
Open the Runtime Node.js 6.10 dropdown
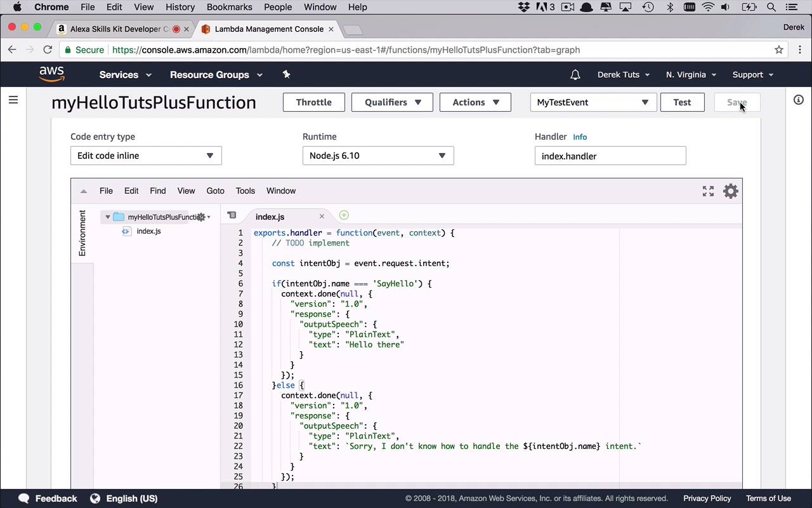click(378, 156)
